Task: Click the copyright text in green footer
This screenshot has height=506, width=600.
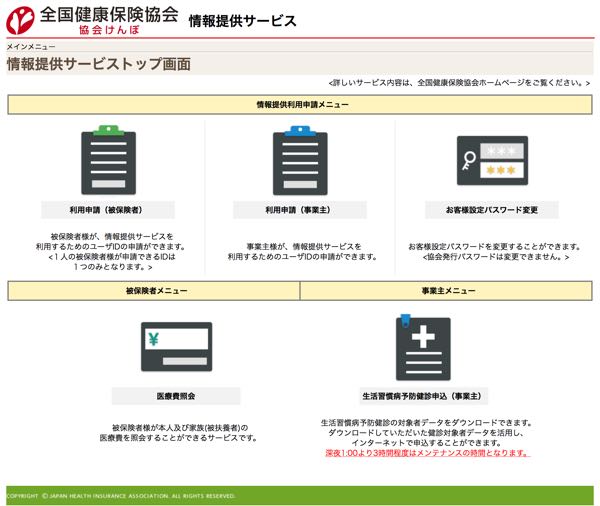Action: click(121, 496)
